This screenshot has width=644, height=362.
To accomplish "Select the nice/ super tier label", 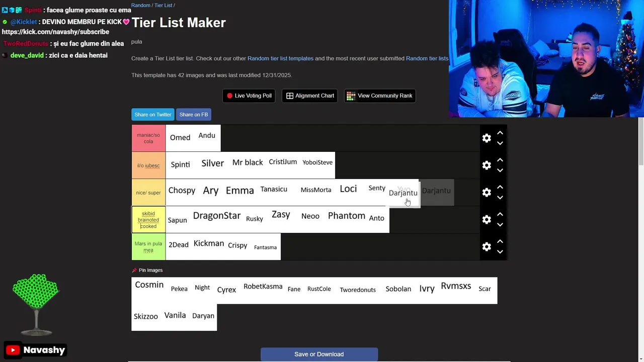I will point(148,193).
